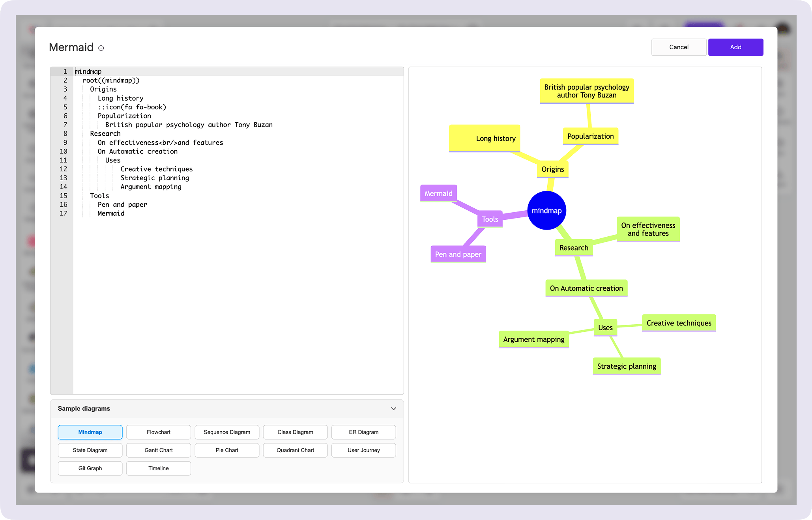This screenshot has width=812, height=520.
Task: Collapse the Sample diagrams section chevron
Action: coord(393,409)
